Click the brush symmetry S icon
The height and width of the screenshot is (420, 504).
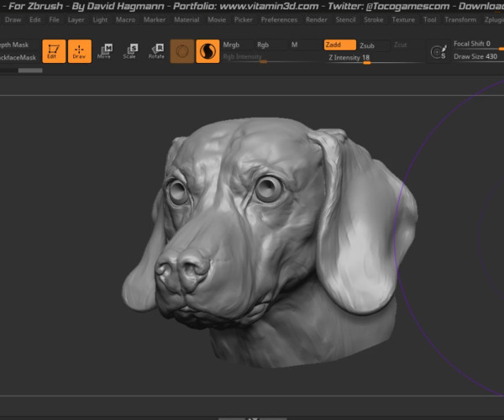[x=438, y=52]
